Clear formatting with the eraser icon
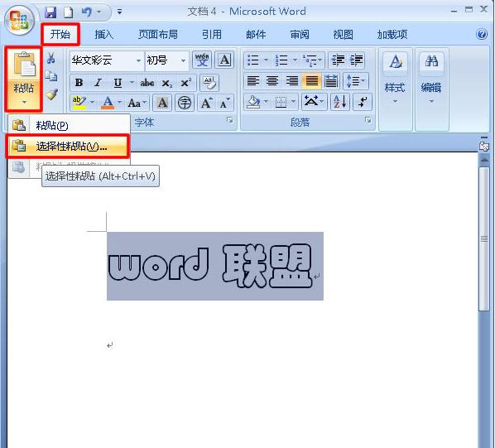 click(209, 83)
